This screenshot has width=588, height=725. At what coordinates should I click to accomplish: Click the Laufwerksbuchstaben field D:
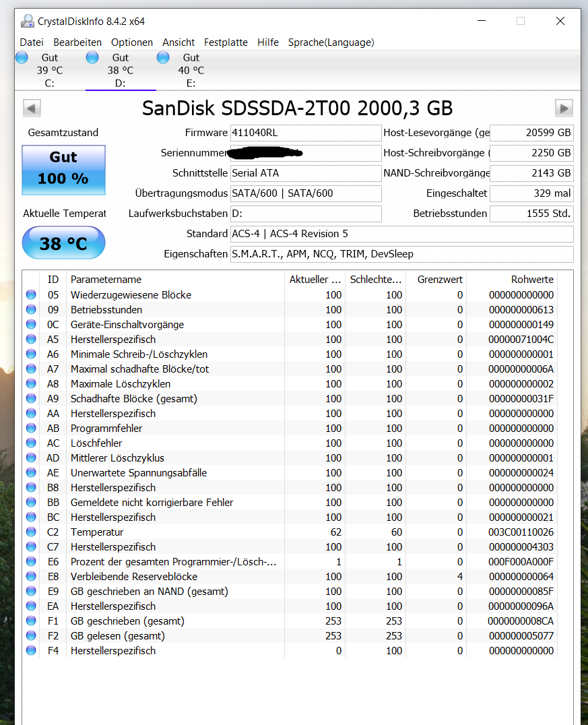point(306,214)
